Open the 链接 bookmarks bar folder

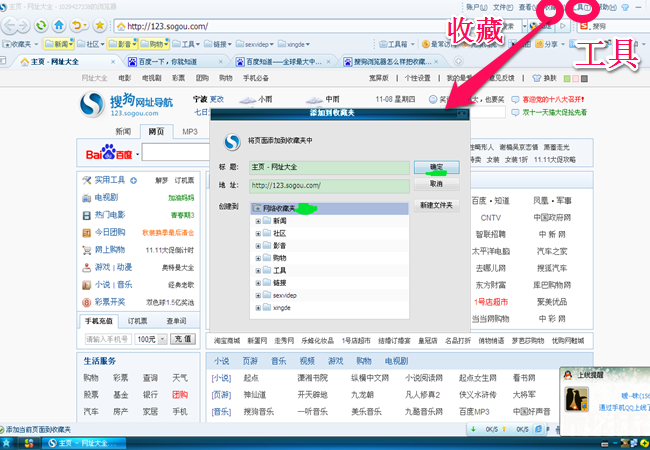click(218, 44)
